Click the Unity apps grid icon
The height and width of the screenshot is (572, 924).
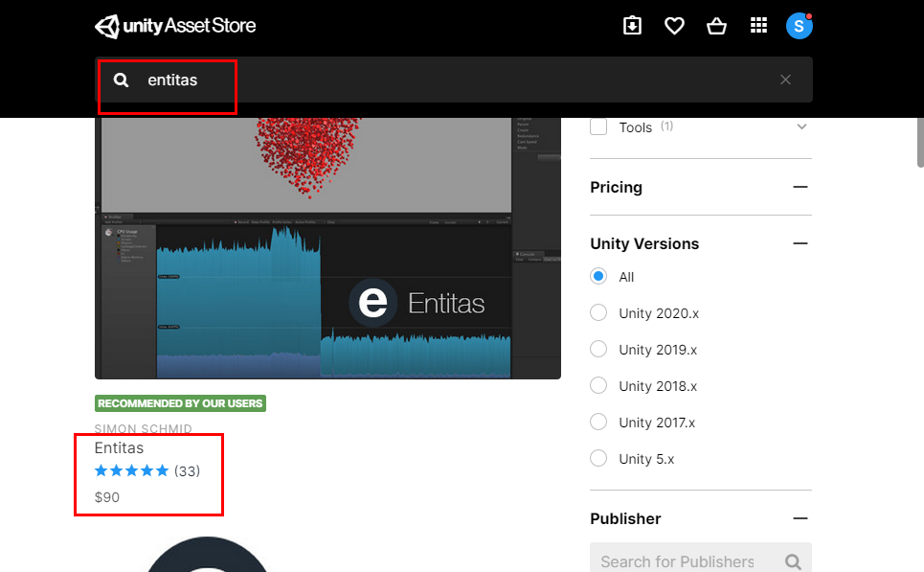click(758, 26)
